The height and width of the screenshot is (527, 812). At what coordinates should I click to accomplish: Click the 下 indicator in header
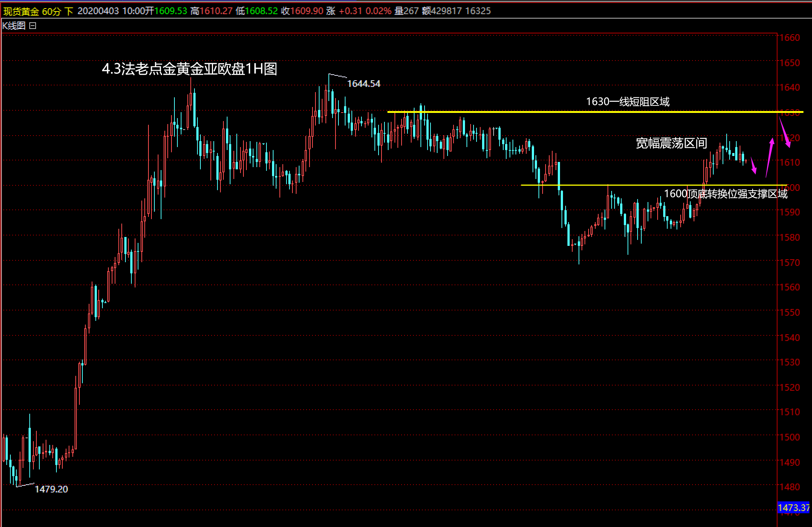coord(69,11)
